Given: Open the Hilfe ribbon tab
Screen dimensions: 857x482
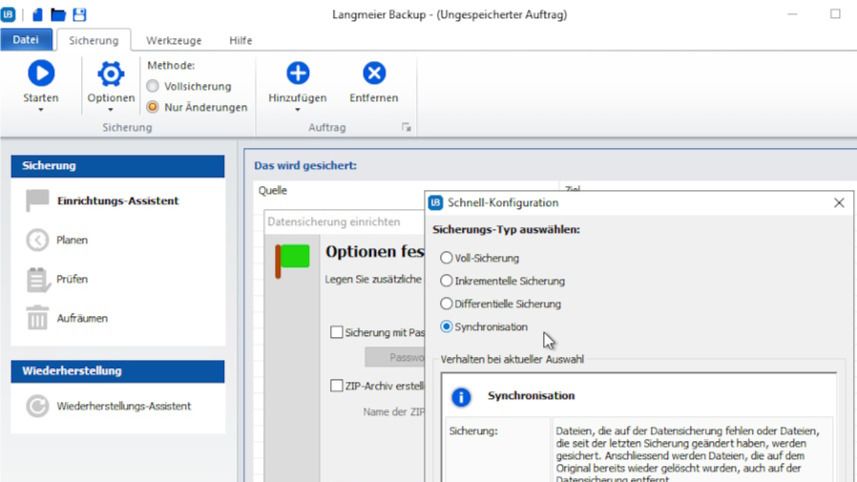Looking at the screenshot, I should pyautogui.click(x=240, y=40).
